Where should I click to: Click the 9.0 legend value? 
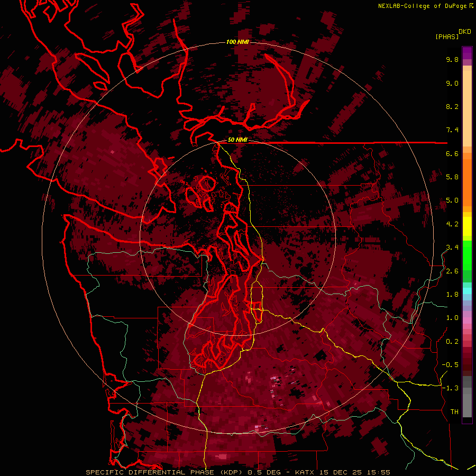452,83
